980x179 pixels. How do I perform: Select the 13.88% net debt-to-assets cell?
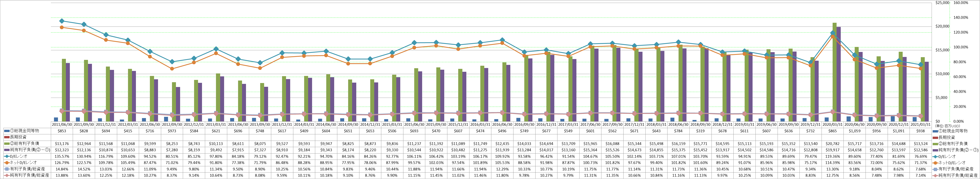(62, 175)
